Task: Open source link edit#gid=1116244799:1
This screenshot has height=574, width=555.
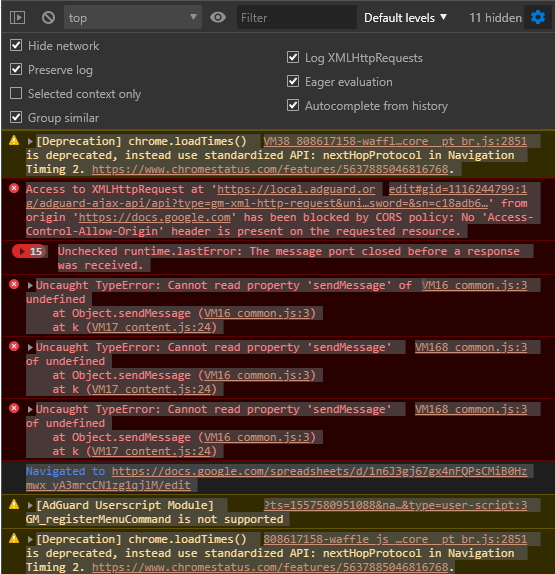Action: [x=458, y=189]
